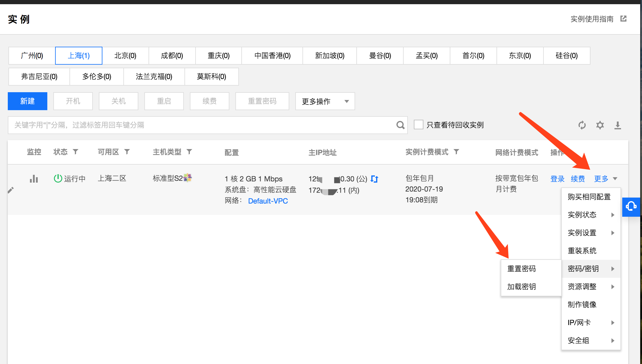
Task: Enable 只查看待回收实例 checkbox
Action: [x=418, y=125]
